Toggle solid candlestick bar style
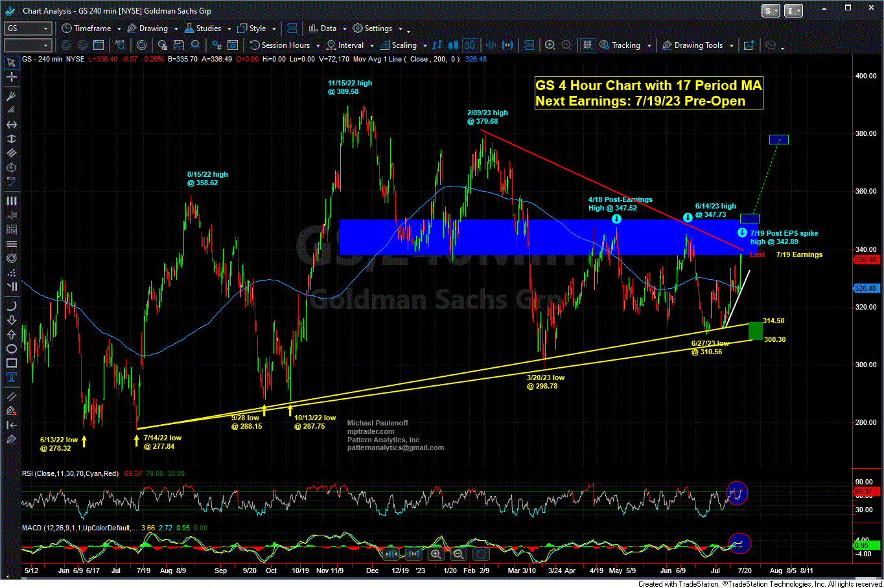 click(x=454, y=45)
